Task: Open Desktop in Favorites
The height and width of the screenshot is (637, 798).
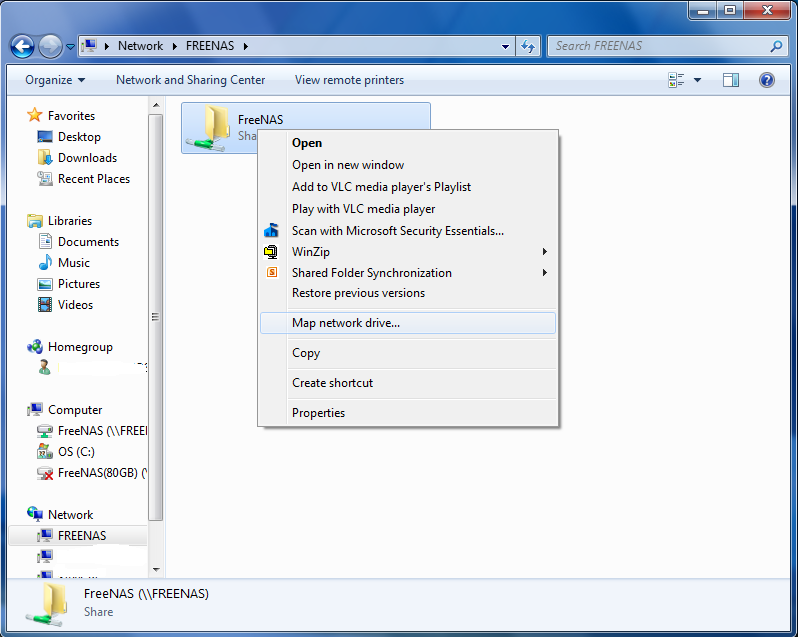Action: [x=79, y=137]
